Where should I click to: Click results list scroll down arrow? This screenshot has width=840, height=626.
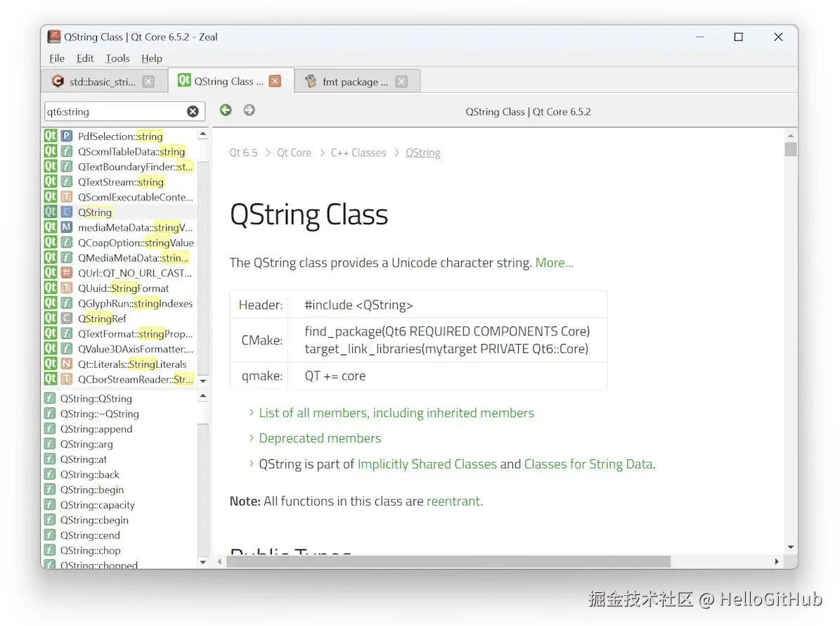coord(202,381)
